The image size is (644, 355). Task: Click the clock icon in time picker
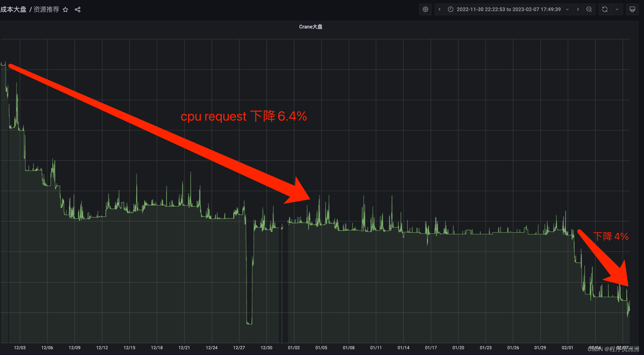(x=450, y=9)
